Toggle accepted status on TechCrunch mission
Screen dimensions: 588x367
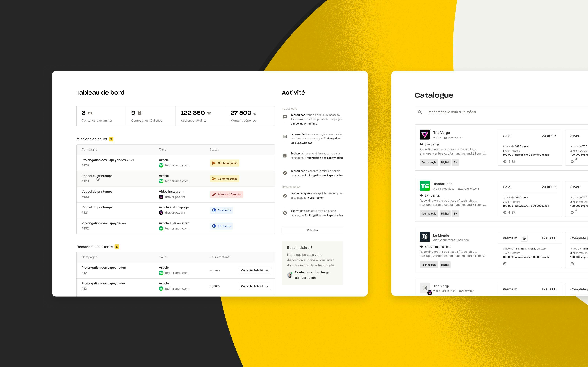point(284,173)
